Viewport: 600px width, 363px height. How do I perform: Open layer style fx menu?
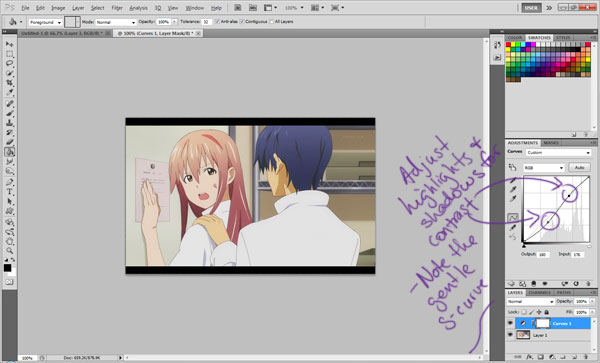(x=529, y=357)
